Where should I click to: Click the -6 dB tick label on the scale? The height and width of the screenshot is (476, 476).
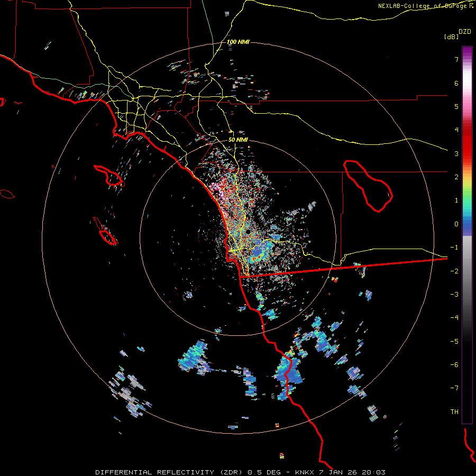454,365
